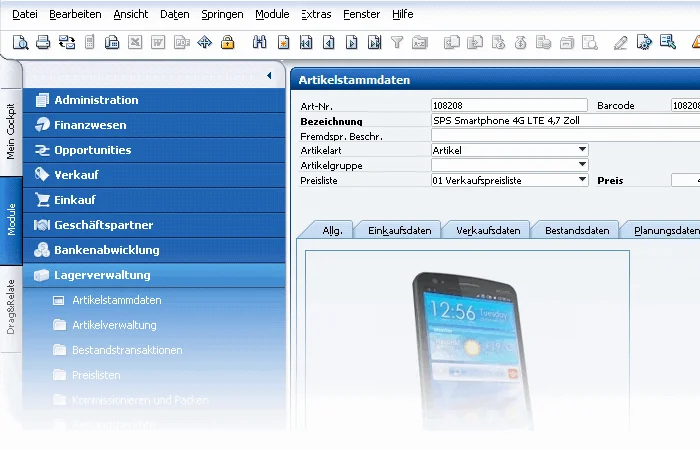The height and width of the screenshot is (450, 700).
Task: Go to next record icon
Action: click(x=352, y=42)
